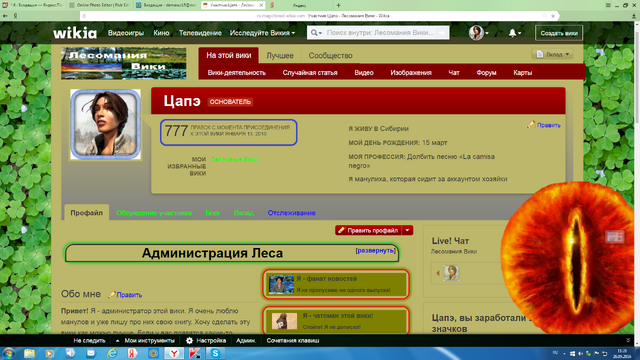Go back with the browser back arrow
Viewport: 640px width, 360px height.
pyautogui.click(x=5, y=16)
